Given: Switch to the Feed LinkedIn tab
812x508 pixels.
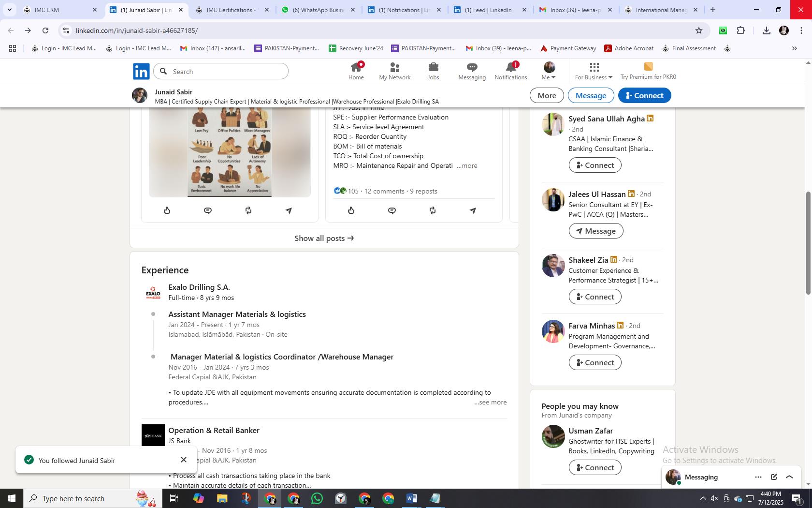Looking at the screenshot, I should (x=491, y=10).
